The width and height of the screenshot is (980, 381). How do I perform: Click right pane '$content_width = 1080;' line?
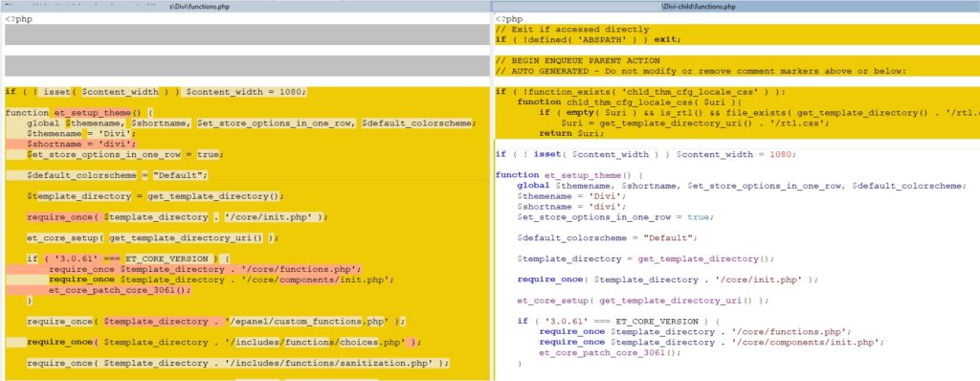(x=647, y=154)
